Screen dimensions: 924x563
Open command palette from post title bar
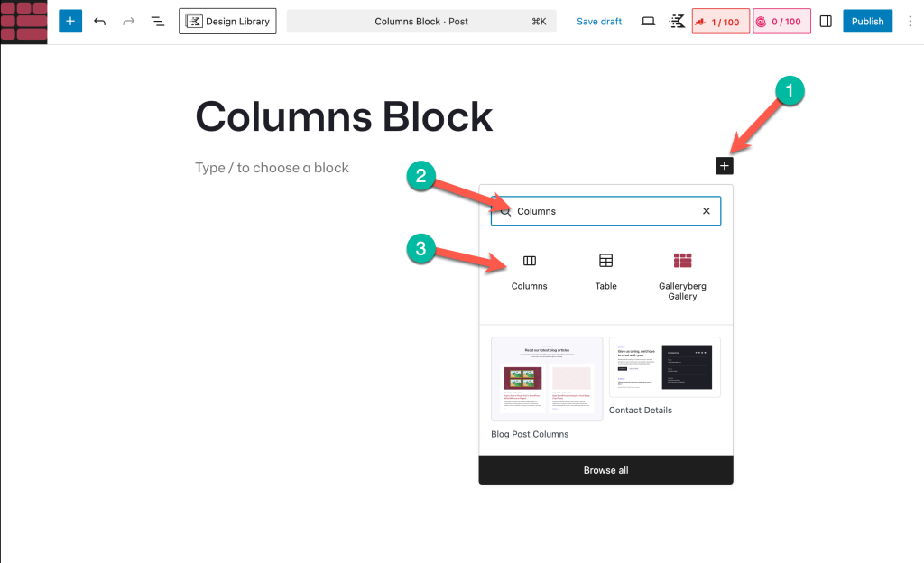(421, 21)
